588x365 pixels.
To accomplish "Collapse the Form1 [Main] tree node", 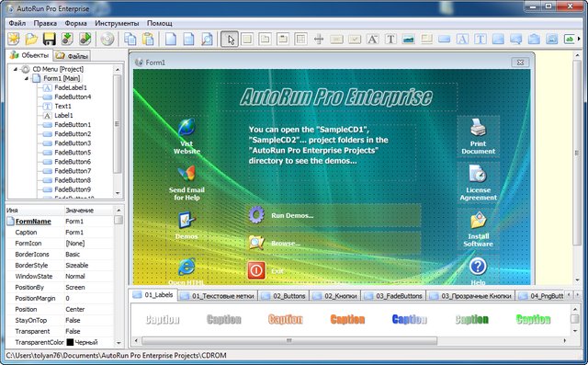I will [x=27, y=78].
